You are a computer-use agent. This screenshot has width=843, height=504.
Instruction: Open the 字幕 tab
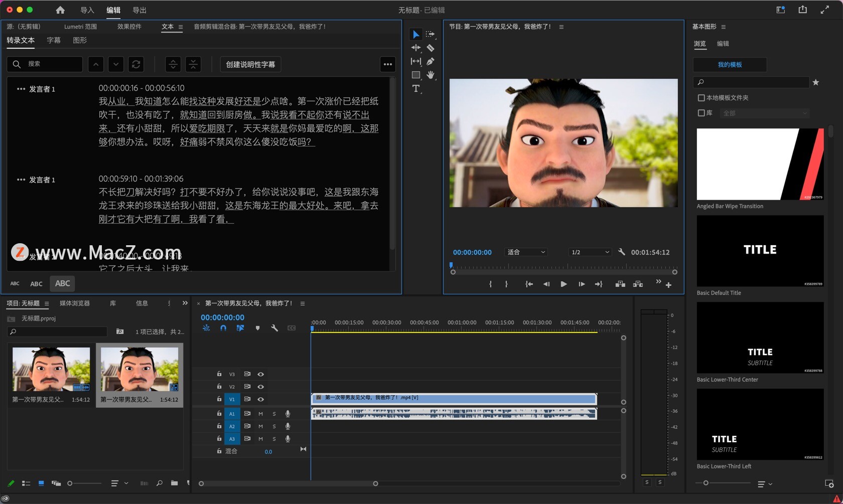point(54,40)
